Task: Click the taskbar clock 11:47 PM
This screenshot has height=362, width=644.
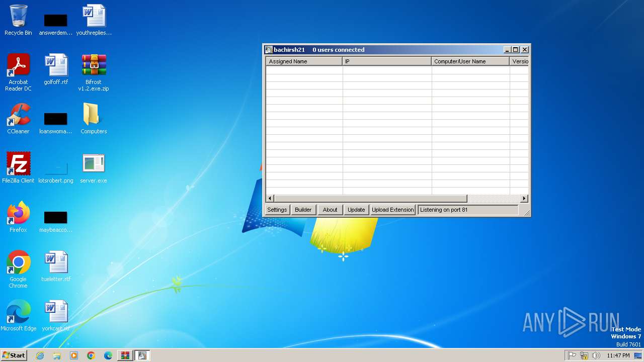Action: coord(618,355)
